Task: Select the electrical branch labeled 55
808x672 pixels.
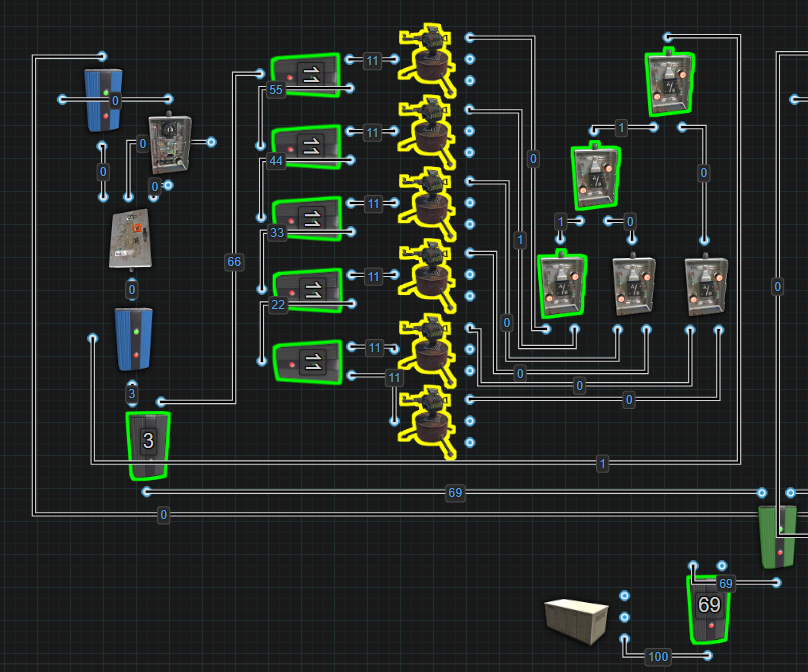Action: [306, 75]
